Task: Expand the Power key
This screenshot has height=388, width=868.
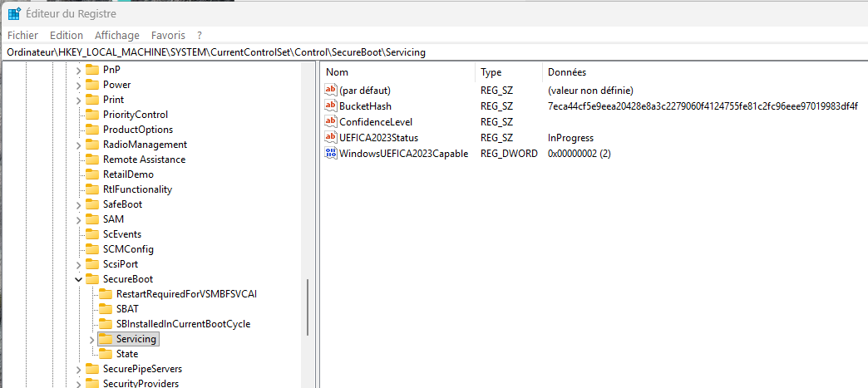Action: (x=79, y=86)
